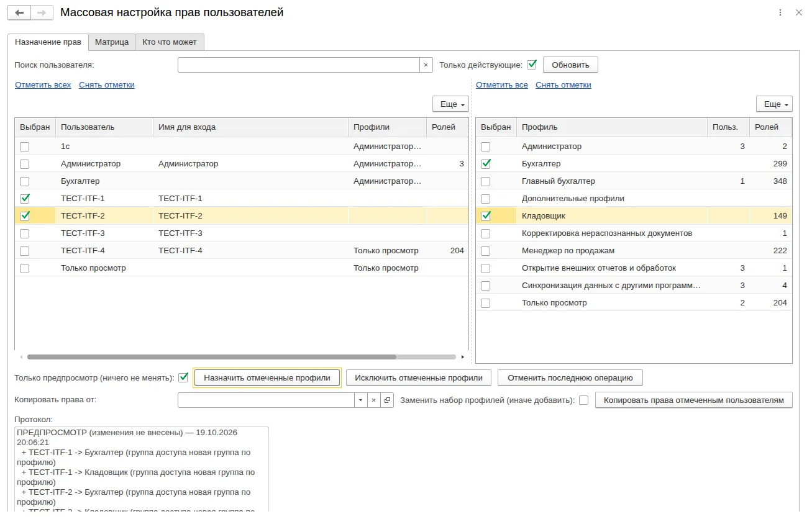Uncheck the Кладовщик profile checkbox
The image size is (812, 519).
pyautogui.click(x=486, y=216)
